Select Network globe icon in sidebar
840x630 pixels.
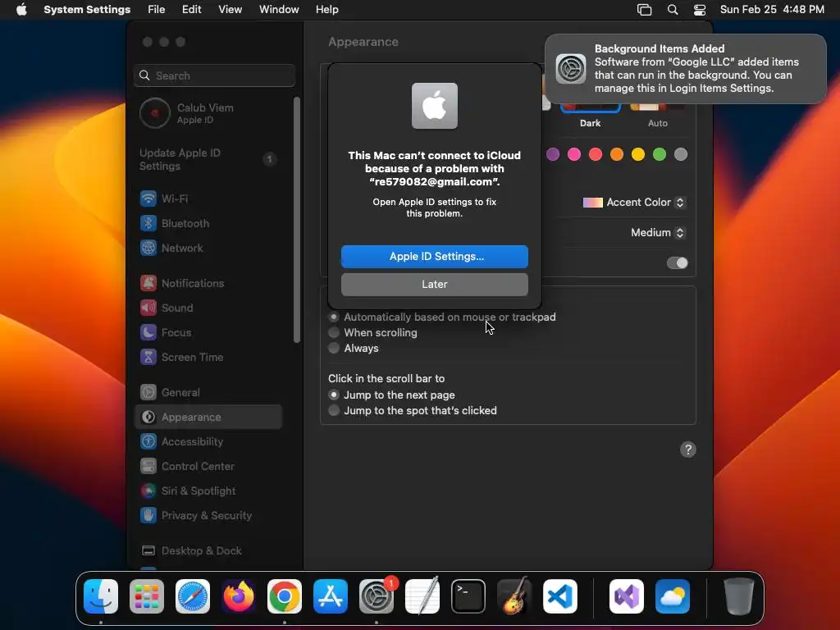[148, 248]
